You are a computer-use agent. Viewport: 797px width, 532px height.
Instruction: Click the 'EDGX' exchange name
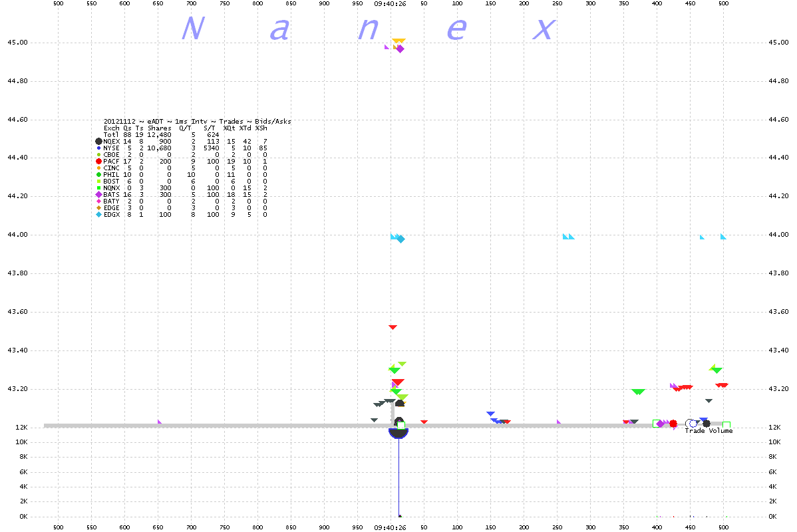(x=111, y=214)
